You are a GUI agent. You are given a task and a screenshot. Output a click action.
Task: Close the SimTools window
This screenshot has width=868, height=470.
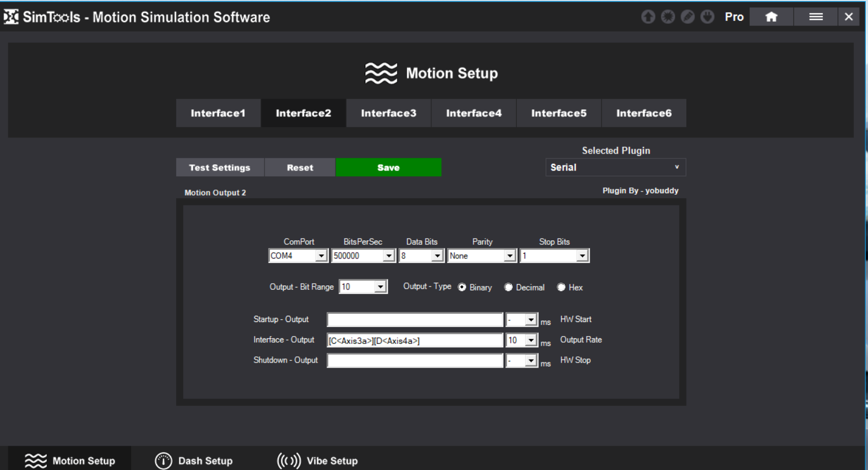pos(849,17)
